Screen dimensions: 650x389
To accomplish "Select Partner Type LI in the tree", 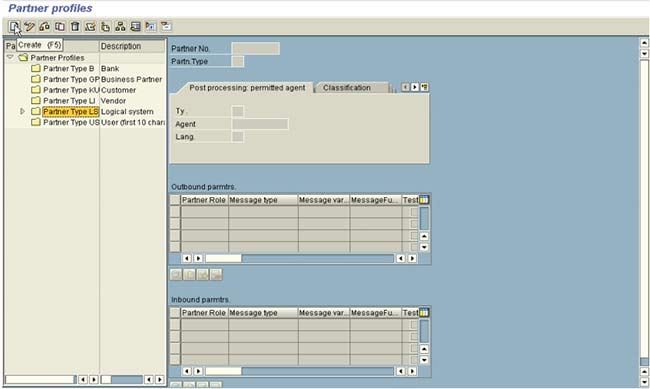I will pyautogui.click(x=69, y=101).
